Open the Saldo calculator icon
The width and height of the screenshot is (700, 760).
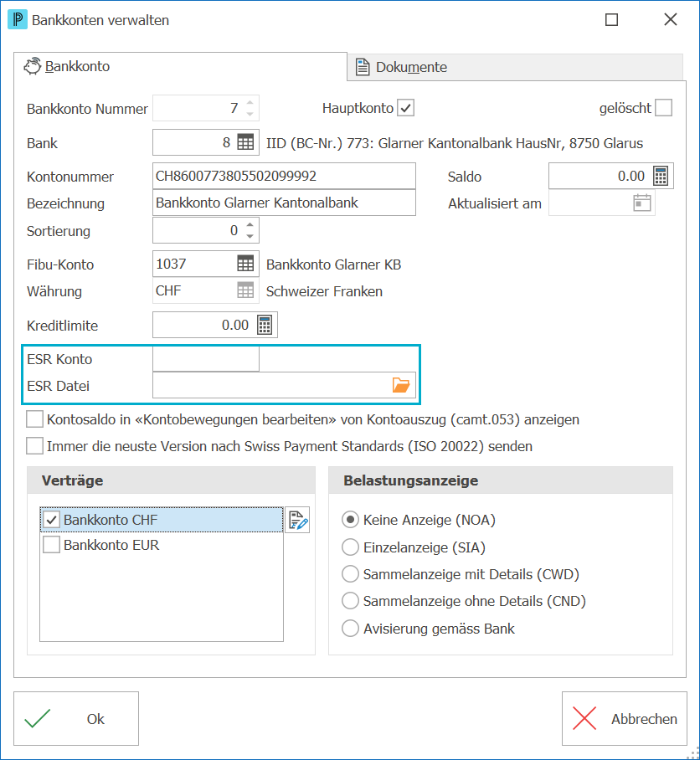(x=661, y=176)
